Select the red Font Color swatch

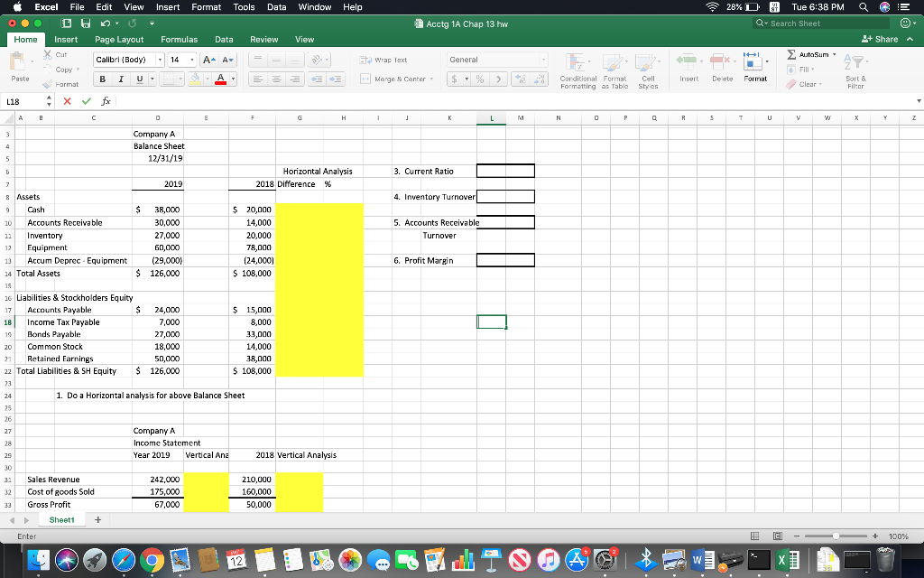pos(220,80)
